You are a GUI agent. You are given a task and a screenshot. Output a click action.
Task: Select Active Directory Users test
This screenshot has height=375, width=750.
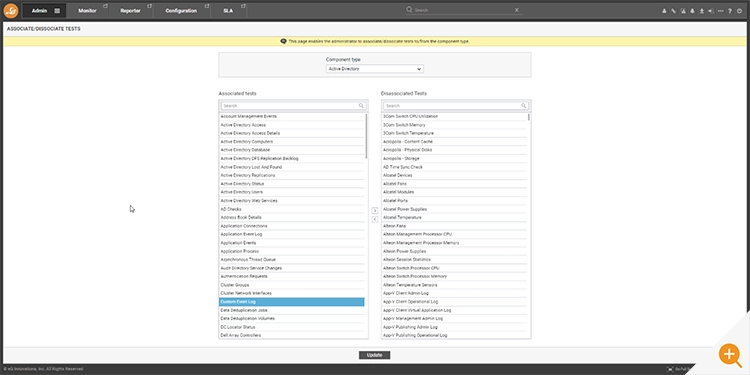pyautogui.click(x=292, y=192)
